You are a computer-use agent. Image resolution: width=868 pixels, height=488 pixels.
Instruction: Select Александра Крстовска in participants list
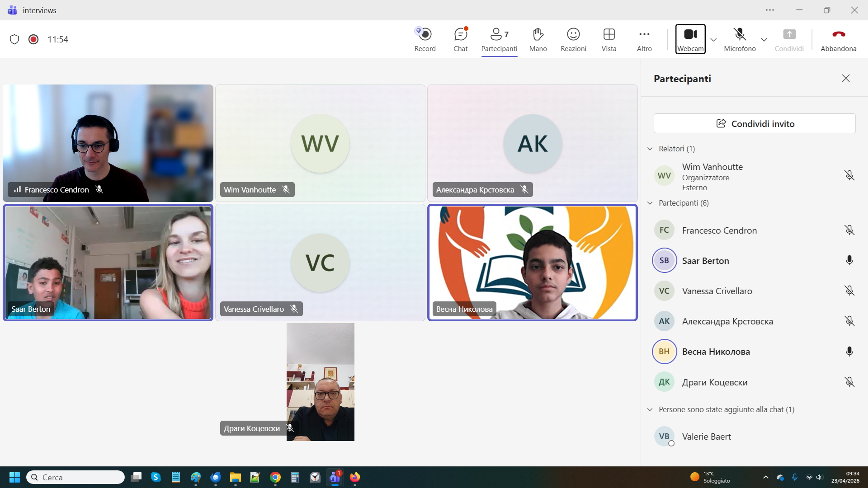(754, 321)
